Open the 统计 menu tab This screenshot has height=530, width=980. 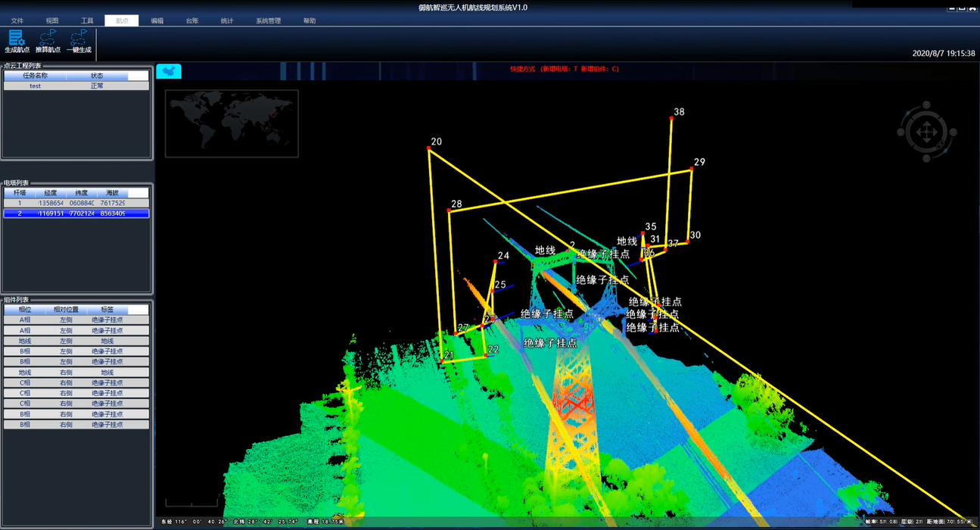coord(227,20)
